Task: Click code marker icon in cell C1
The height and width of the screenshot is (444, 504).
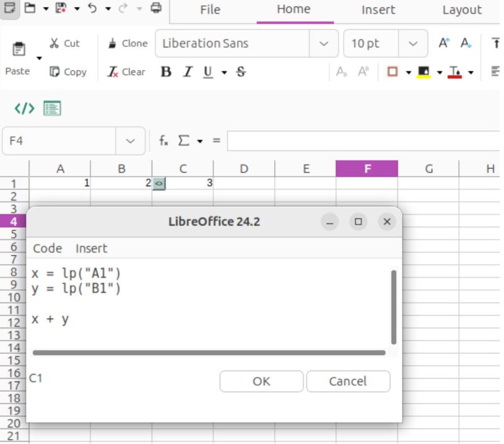Action: [x=159, y=184]
